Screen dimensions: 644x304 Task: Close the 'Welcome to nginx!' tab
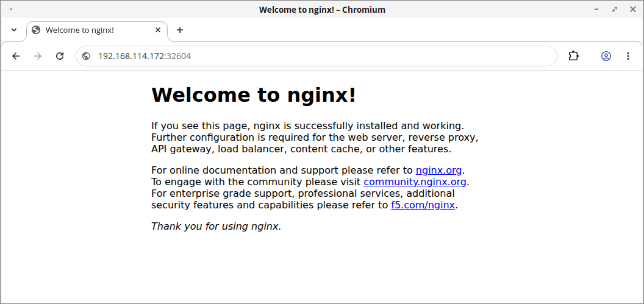coord(158,30)
